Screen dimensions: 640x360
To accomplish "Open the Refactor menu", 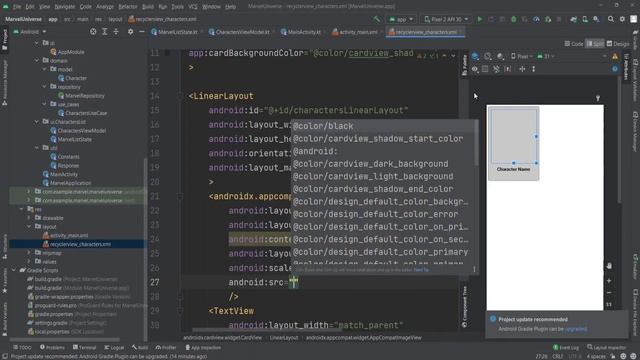I will 128,7.
